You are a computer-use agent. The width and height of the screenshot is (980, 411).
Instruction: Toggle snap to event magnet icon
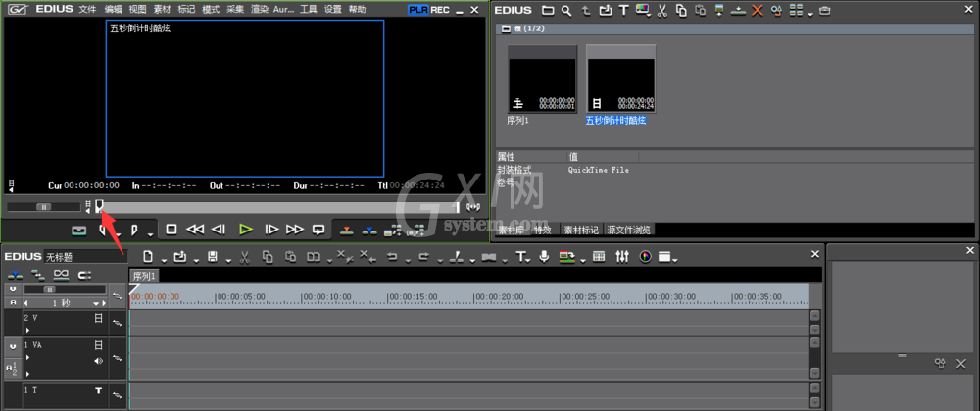[x=84, y=274]
